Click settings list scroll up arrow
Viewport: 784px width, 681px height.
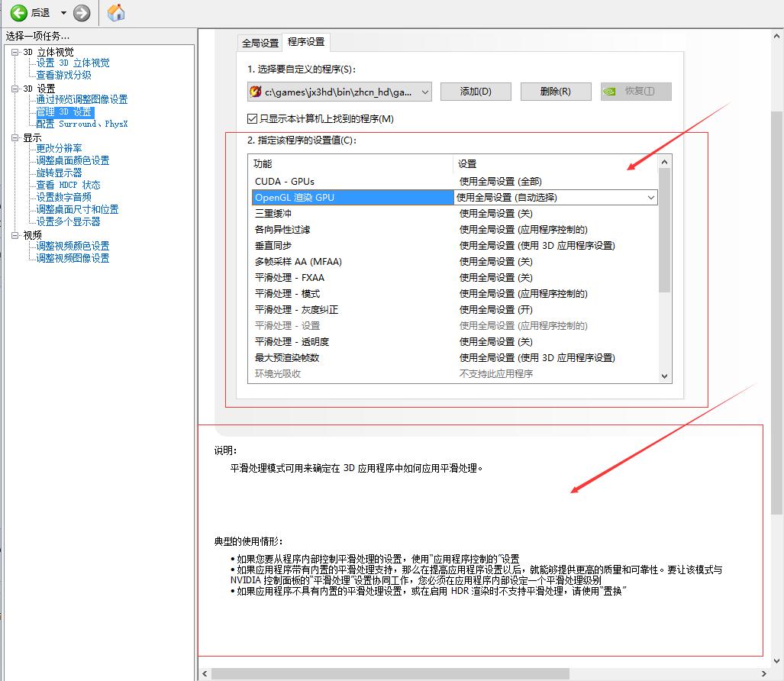[x=664, y=162]
